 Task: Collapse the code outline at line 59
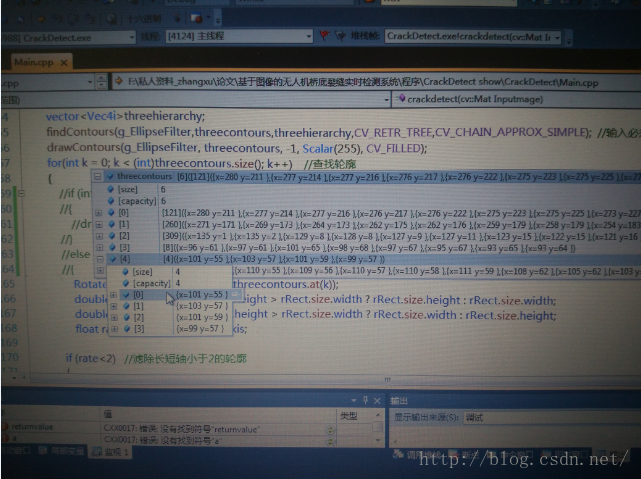tap(22, 193)
